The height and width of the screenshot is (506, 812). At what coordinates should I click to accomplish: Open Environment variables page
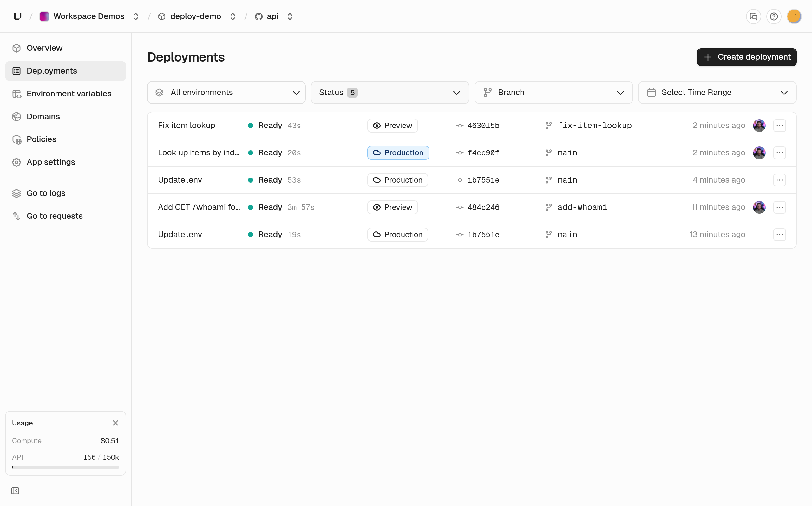click(x=66, y=94)
